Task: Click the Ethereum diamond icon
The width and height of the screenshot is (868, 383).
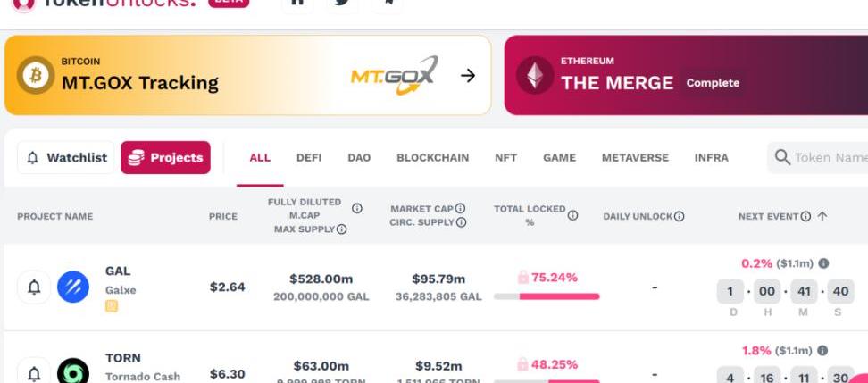Action: pos(535,75)
